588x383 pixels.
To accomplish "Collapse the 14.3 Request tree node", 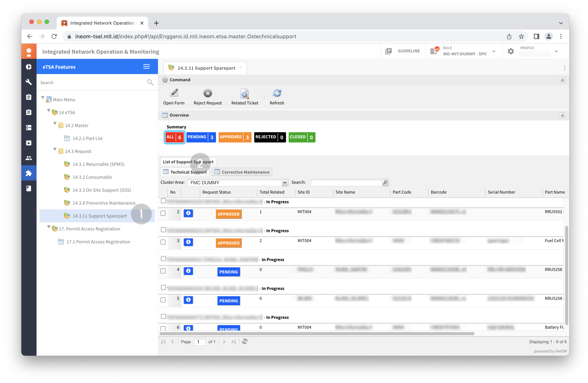I will coord(55,149).
